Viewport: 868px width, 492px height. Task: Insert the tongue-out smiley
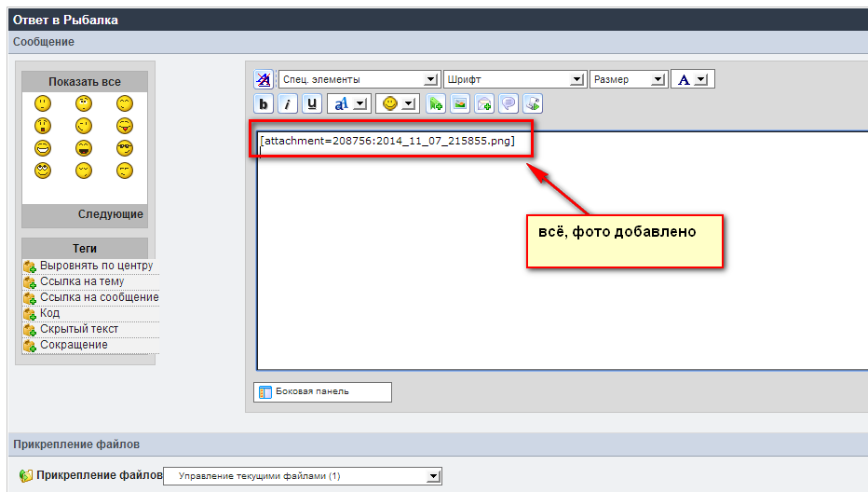point(125,126)
